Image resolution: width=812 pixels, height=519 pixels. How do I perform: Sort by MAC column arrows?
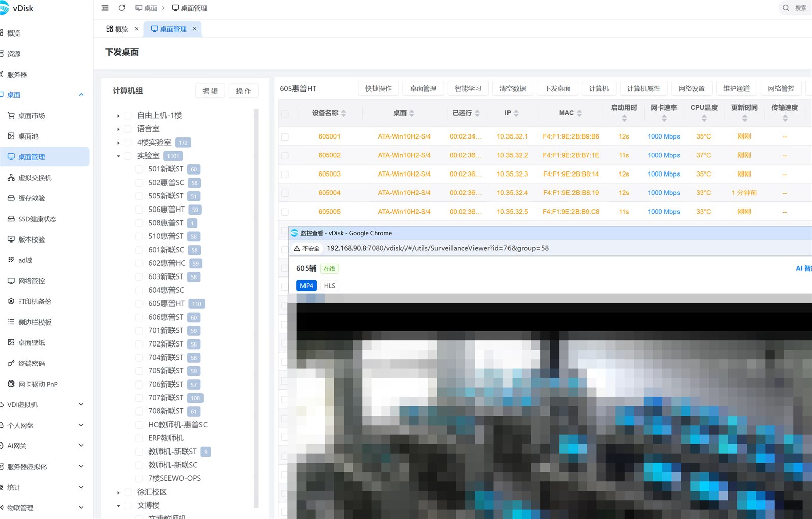coord(579,113)
